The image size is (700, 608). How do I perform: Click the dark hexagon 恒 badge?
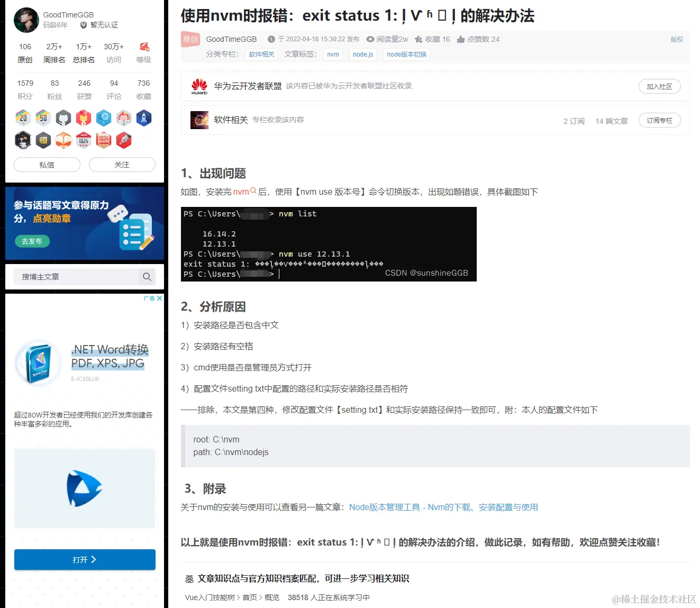click(43, 140)
